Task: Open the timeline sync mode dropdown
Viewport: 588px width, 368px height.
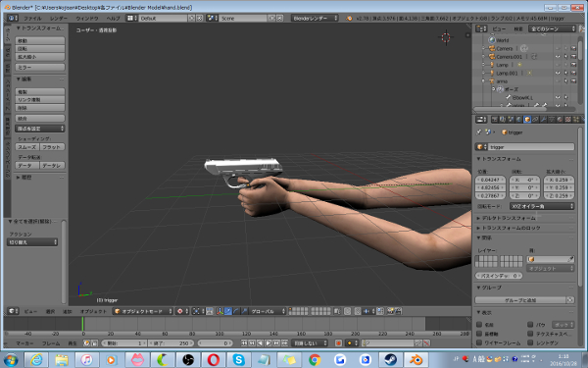Action: [310, 342]
